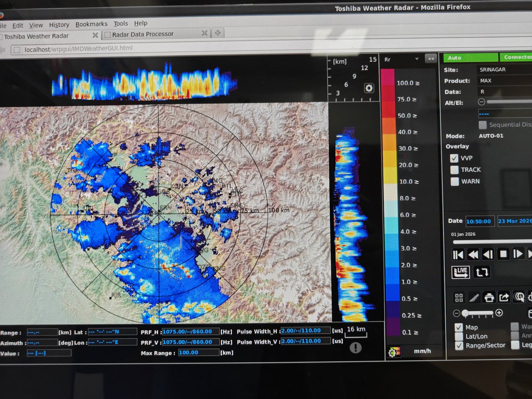
Task: Enable the WARN overlay checkbox
Action: (x=454, y=181)
